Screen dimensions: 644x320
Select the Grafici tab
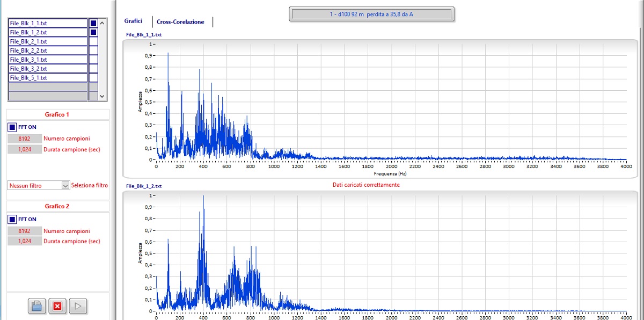tap(133, 21)
